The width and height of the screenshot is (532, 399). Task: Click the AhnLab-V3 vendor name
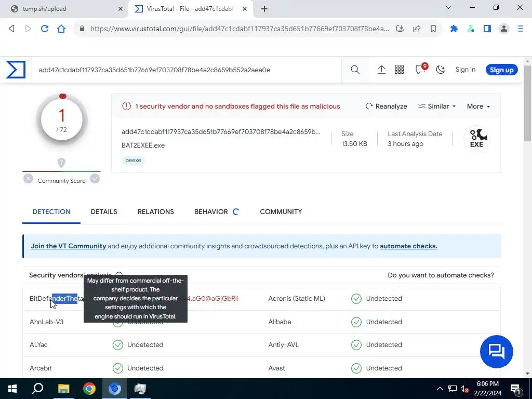(46, 322)
